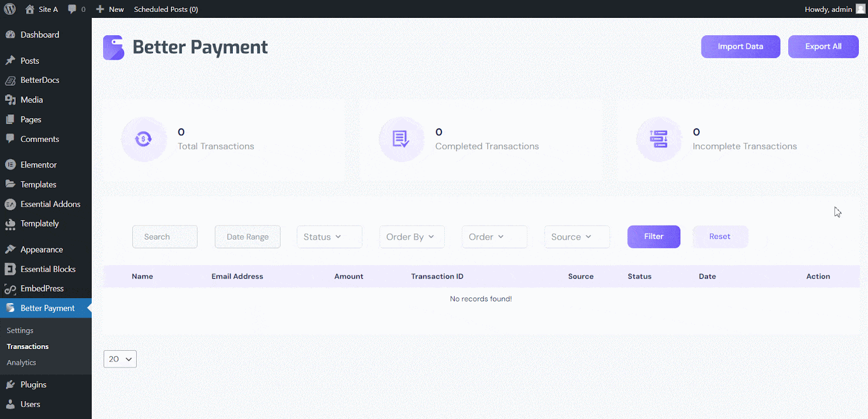This screenshot has width=868, height=419.
Task: Click the EmbedPress sidebar icon
Action: pyautogui.click(x=10, y=289)
